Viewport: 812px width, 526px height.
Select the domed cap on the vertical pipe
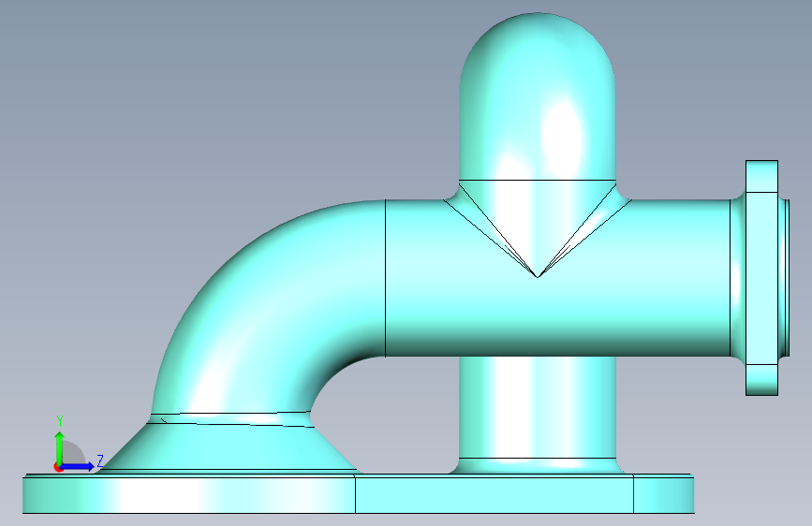tap(537, 96)
